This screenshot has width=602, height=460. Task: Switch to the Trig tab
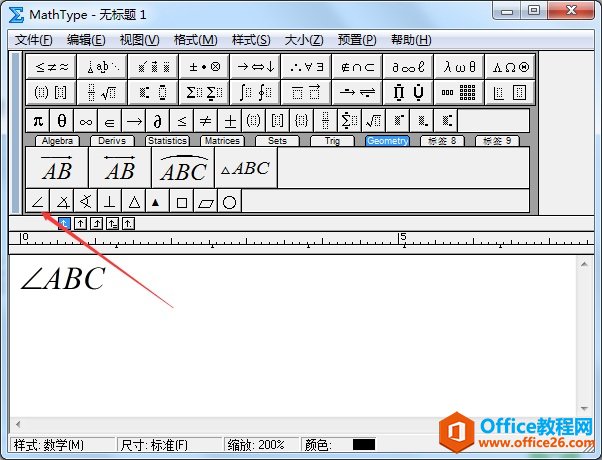pyautogui.click(x=332, y=141)
